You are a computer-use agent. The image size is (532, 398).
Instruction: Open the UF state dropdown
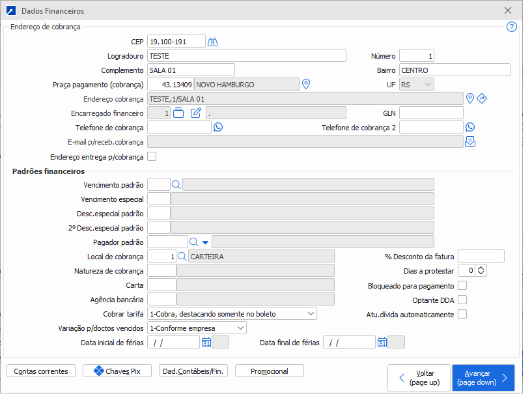pos(427,85)
